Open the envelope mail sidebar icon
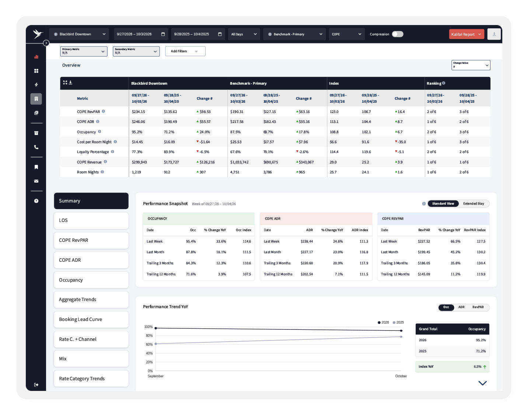Viewport: 527px width, 420px height. [36, 181]
